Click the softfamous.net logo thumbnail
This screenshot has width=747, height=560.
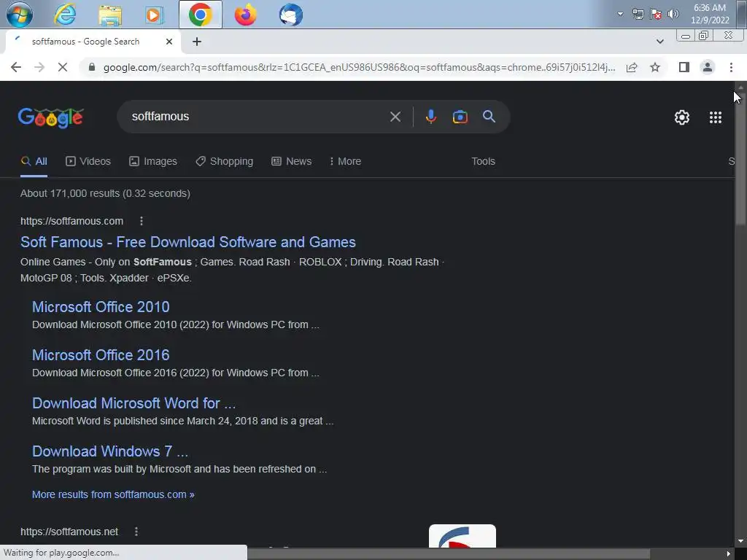click(x=462, y=536)
